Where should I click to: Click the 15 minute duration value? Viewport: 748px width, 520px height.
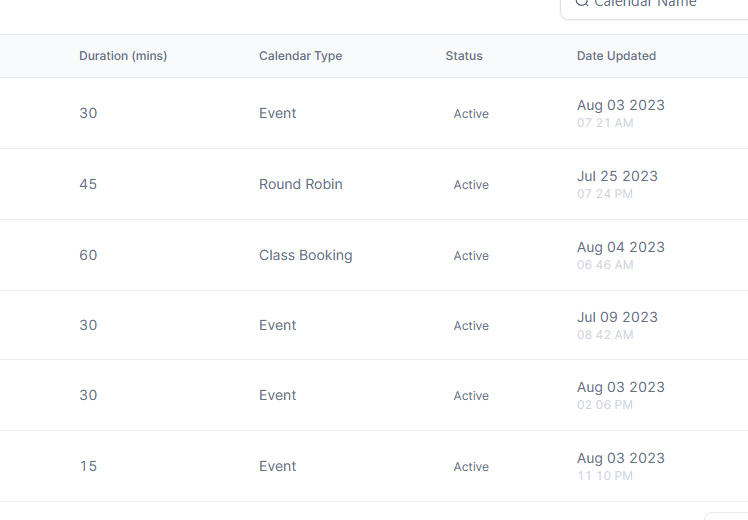pos(88,466)
